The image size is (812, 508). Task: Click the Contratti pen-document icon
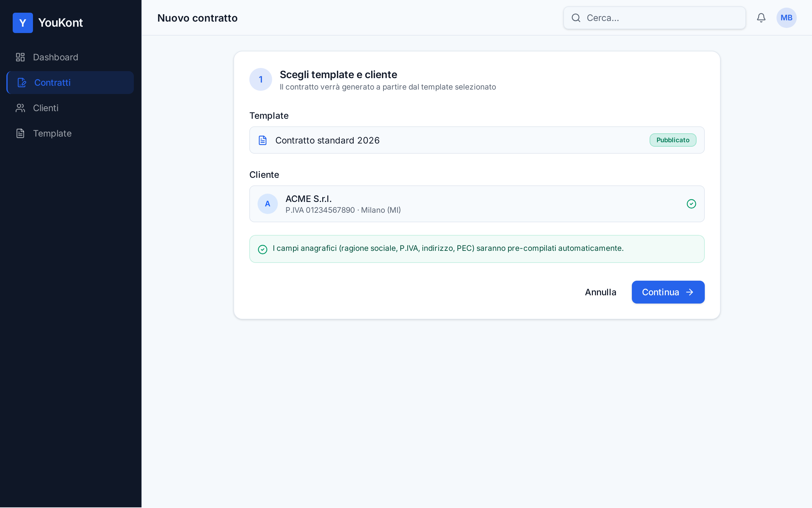pyautogui.click(x=22, y=83)
